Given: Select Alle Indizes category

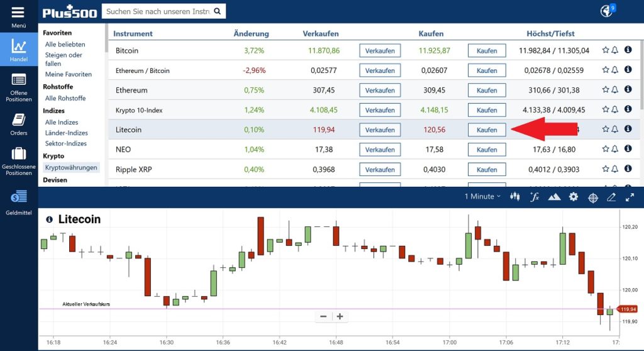Looking at the screenshot, I should 62,122.
